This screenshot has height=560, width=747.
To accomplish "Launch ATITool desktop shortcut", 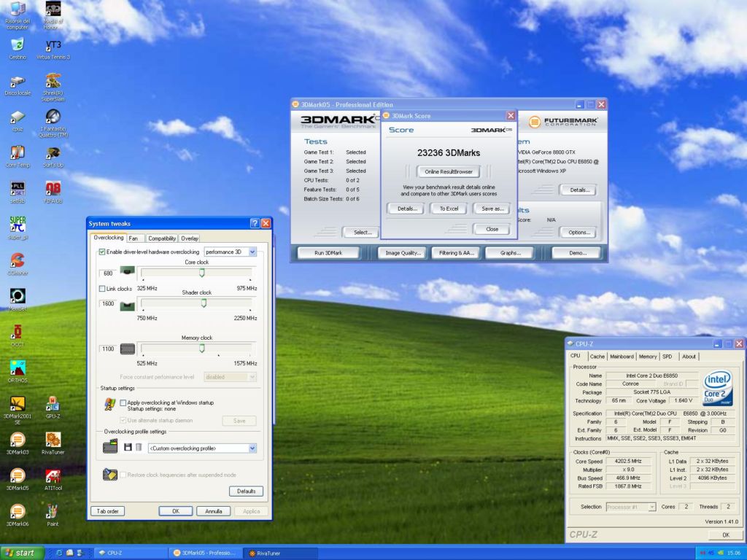I will (53, 478).
